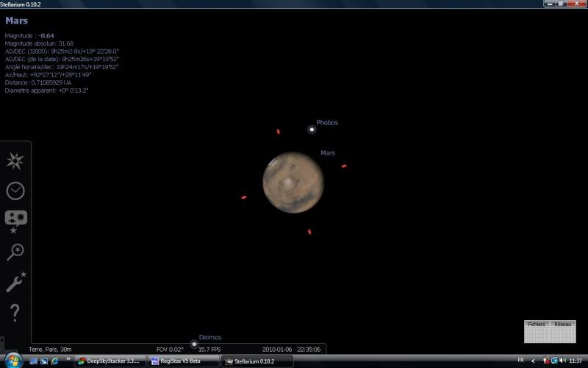Select the Deimos moon marker

(x=194, y=344)
